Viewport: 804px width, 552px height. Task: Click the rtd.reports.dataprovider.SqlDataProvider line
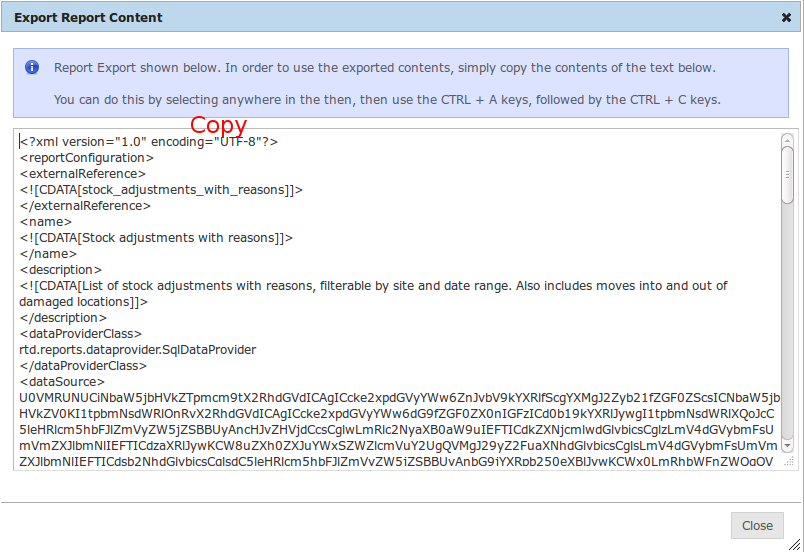click(138, 350)
